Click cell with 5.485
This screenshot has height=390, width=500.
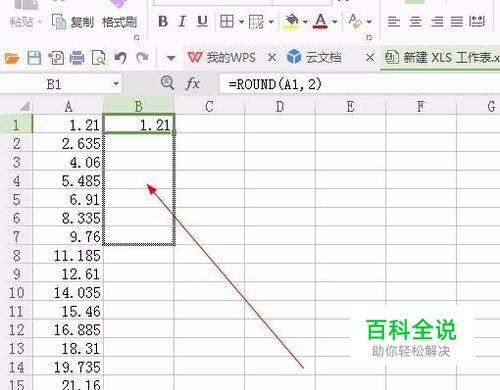pyautogui.click(x=68, y=181)
